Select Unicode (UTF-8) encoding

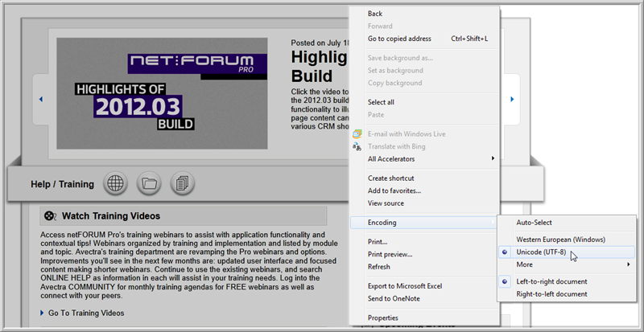coord(567,252)
